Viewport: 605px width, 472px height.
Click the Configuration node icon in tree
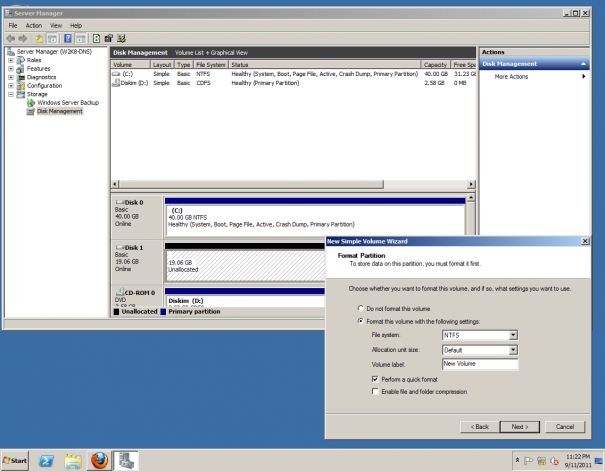point(21,86)
